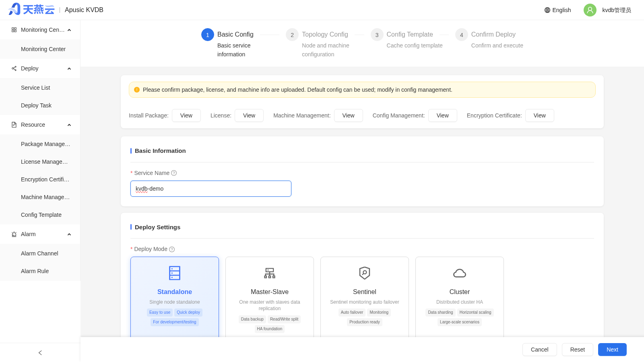This screenshot has height=362, width=644.
Task: Click the Next button
Action: click(612, 350)
